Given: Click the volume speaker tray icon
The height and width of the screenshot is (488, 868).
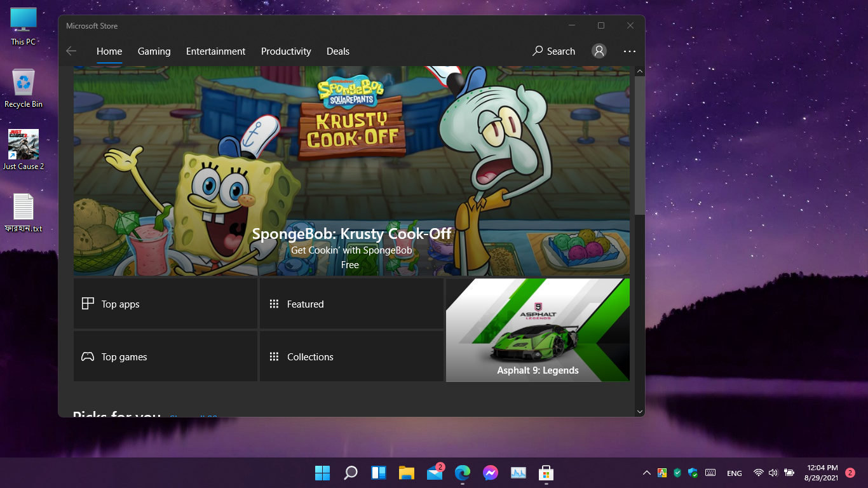Looking at the screenshot, I should pyautogui.click(x=773, y=473).
